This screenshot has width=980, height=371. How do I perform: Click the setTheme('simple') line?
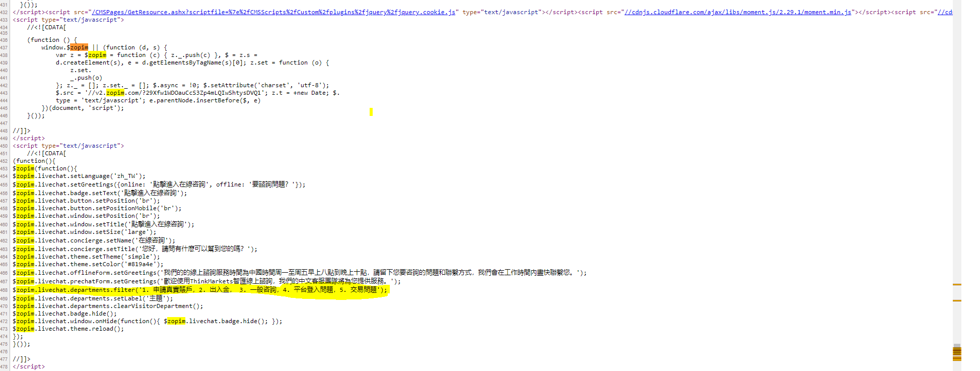point(86,257)
